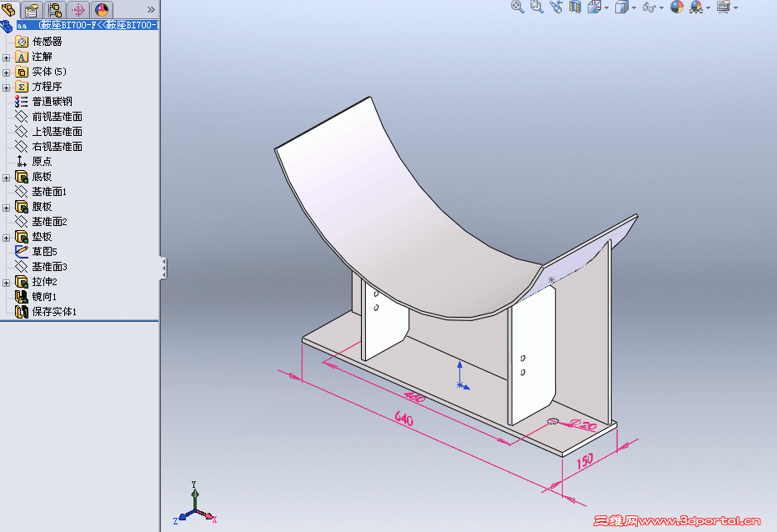
Task: Select the 镜向1 mirror feature
Action: [x=44, y=297]
